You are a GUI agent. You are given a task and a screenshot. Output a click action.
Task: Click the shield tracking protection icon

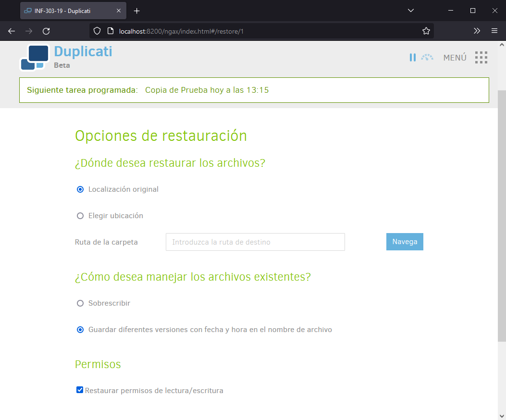(97, 31)
